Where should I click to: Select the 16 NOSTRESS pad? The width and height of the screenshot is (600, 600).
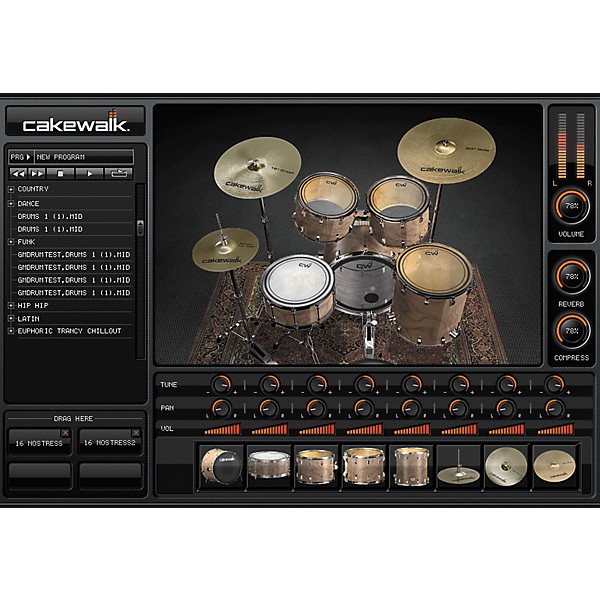pos(39,443)
